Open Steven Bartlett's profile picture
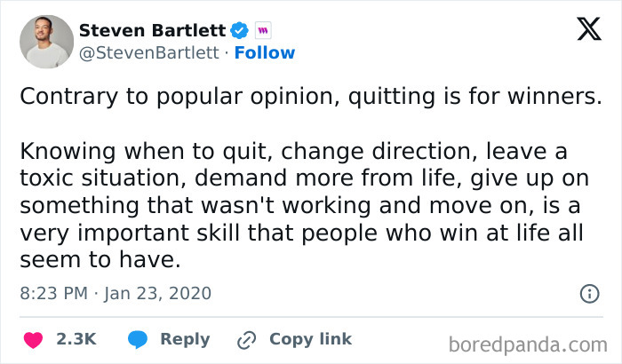 point(46,41)
